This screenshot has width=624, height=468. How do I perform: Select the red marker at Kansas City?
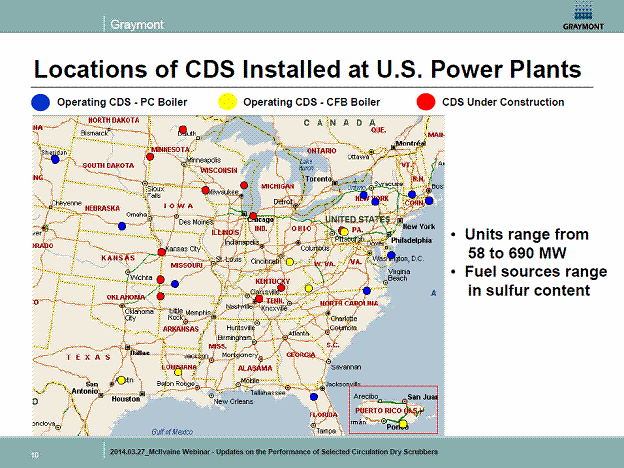coord(162,252)
